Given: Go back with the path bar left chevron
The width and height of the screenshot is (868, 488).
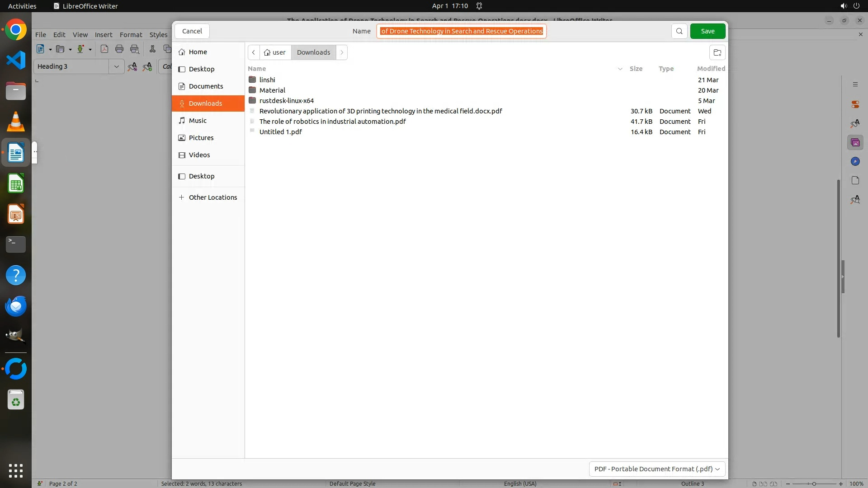Looking at the screenshot, I should pos(254,52).
